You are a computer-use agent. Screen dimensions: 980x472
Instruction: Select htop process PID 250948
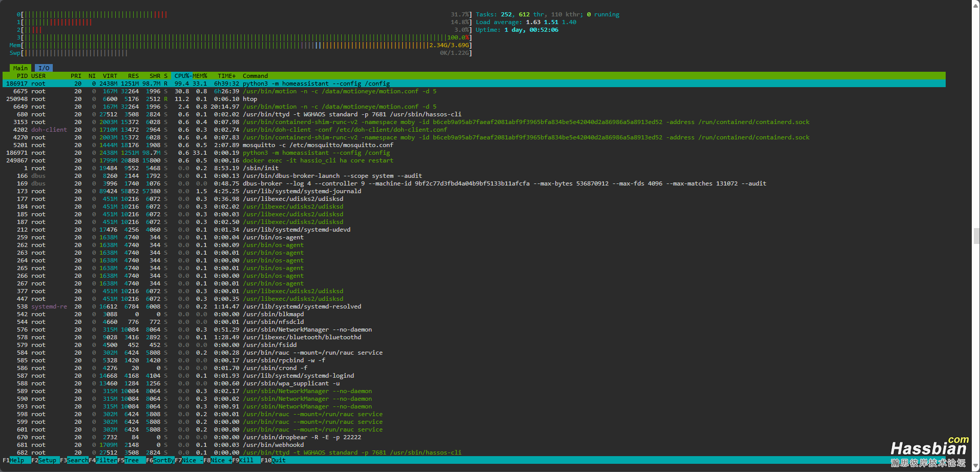point(474,99)
